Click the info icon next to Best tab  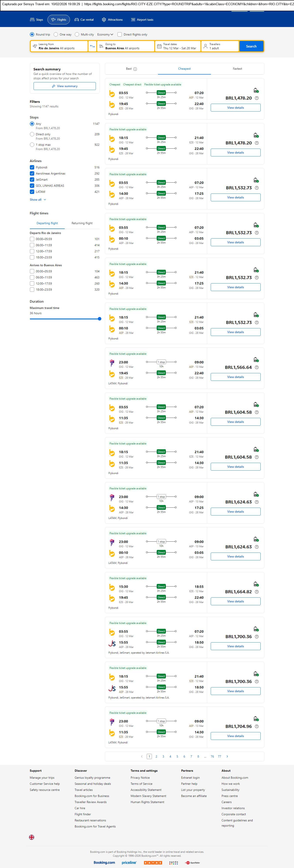click(x=135, y=69)
